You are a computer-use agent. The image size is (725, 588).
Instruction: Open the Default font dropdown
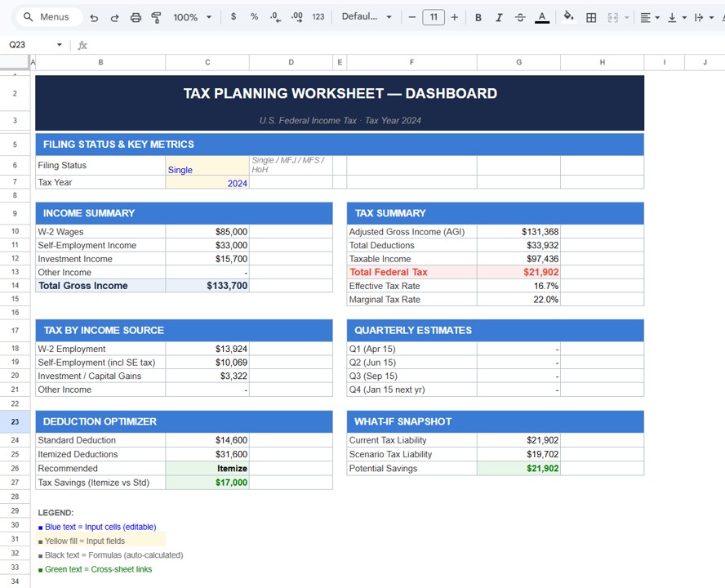coord(367,16)
